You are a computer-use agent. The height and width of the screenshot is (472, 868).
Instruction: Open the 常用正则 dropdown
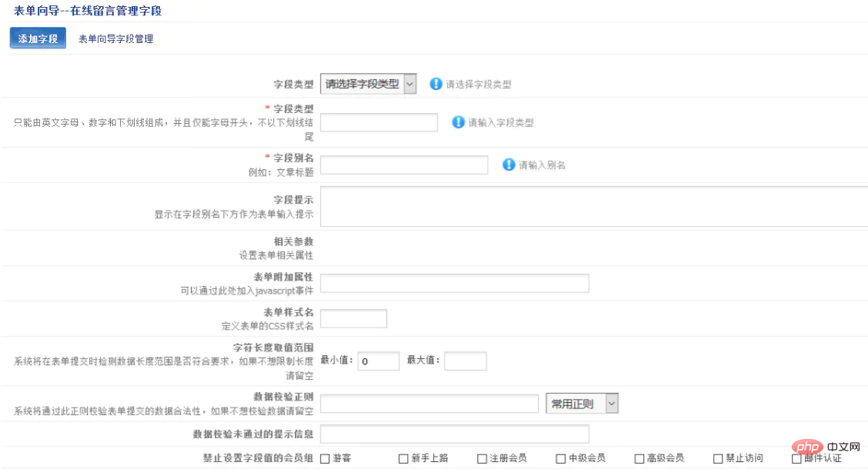pos(582,404)
